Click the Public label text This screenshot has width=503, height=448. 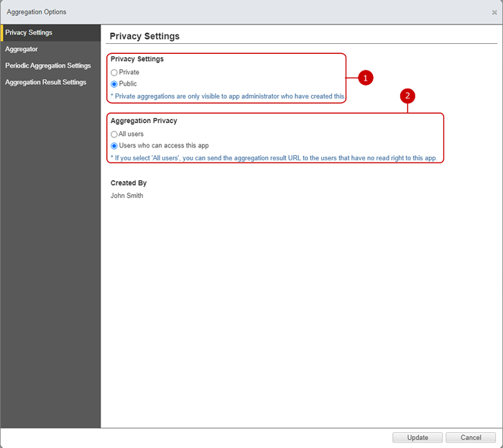[128, 83]
